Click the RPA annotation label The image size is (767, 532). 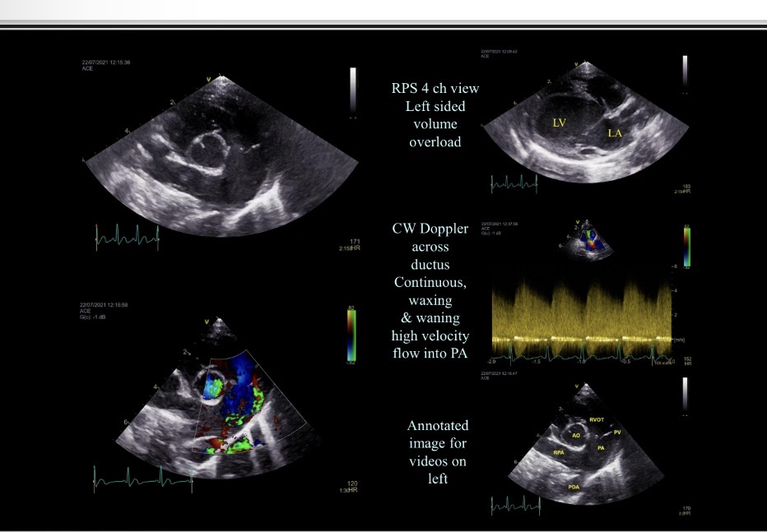click(x=559, y=452)
